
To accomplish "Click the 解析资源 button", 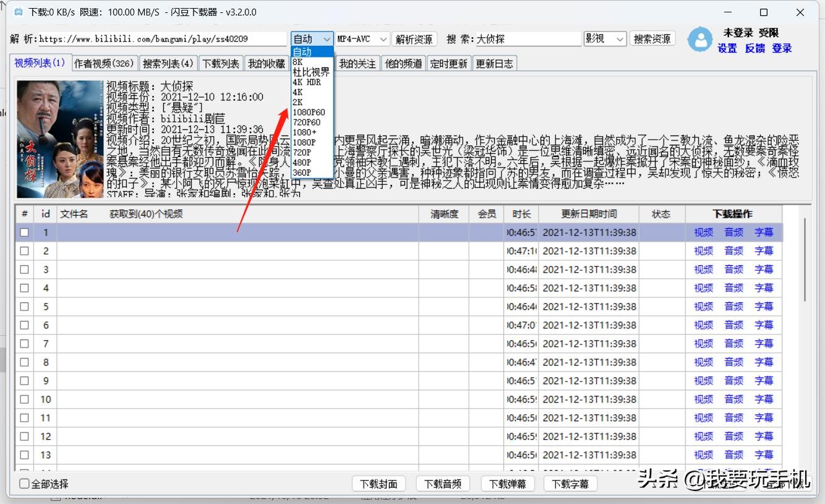I will pos(414,39).
